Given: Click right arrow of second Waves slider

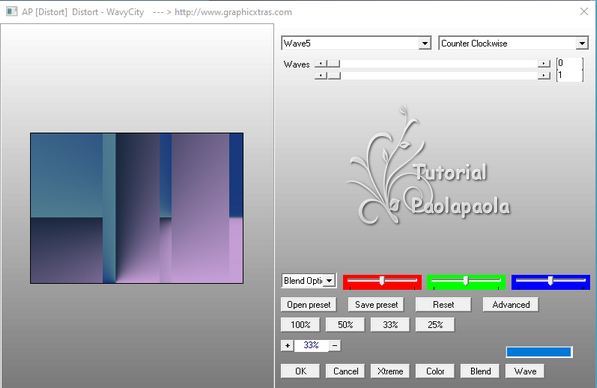Looking at the screenshot, I should click(544, 76).
